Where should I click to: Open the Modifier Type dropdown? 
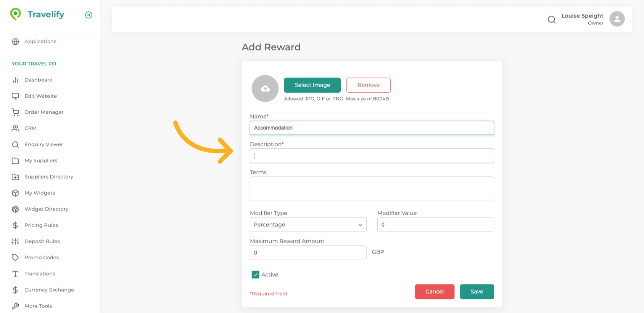click(308, 224)
